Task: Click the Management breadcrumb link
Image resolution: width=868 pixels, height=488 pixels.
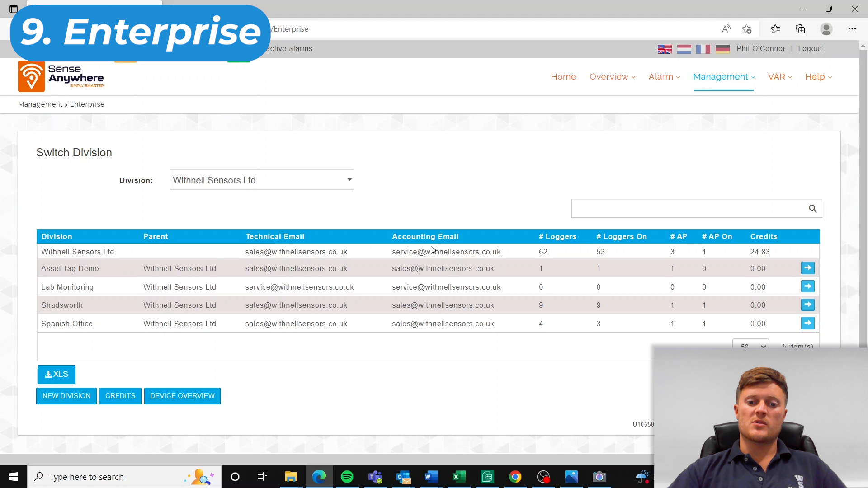Action: click(40, 104)
